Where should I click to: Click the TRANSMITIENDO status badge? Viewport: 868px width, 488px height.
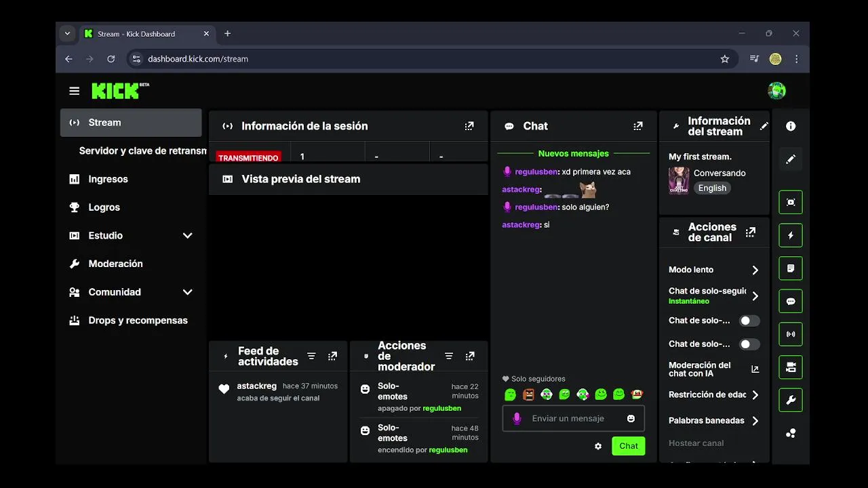248,157
